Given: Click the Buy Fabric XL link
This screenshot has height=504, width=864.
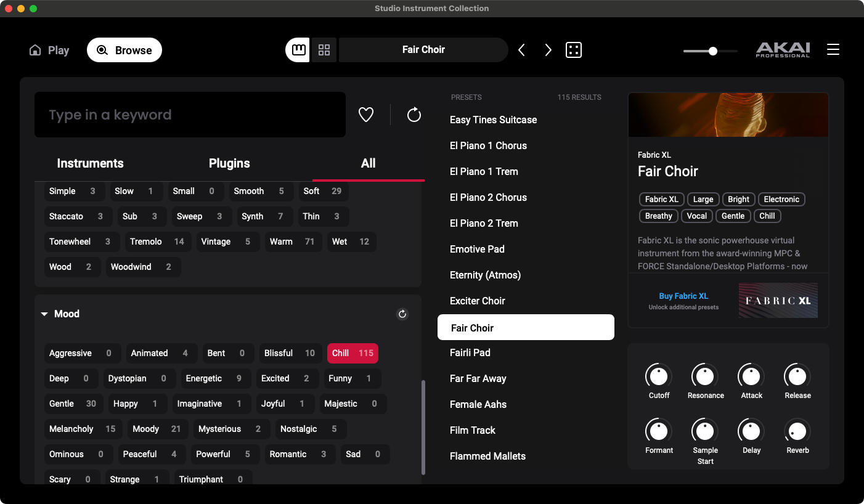Looking at the screenshot, I should click(x=683, y=296).
